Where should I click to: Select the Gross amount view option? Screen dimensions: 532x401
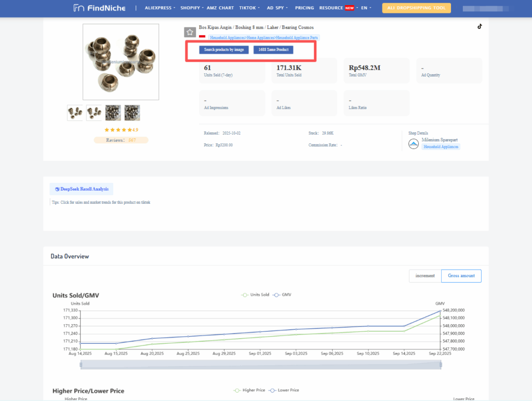pos(461,276)
